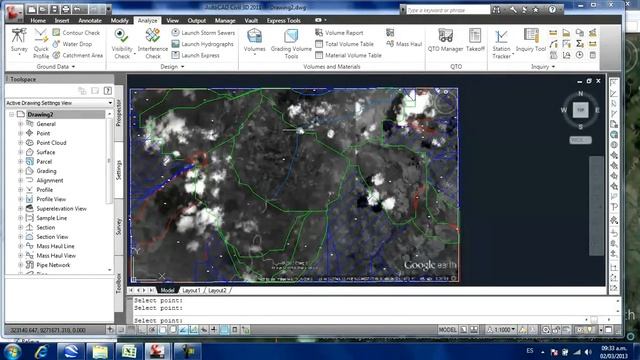Open Internet Explorer from the taskbar
The image size is (640, 360).
click(41, 351)
